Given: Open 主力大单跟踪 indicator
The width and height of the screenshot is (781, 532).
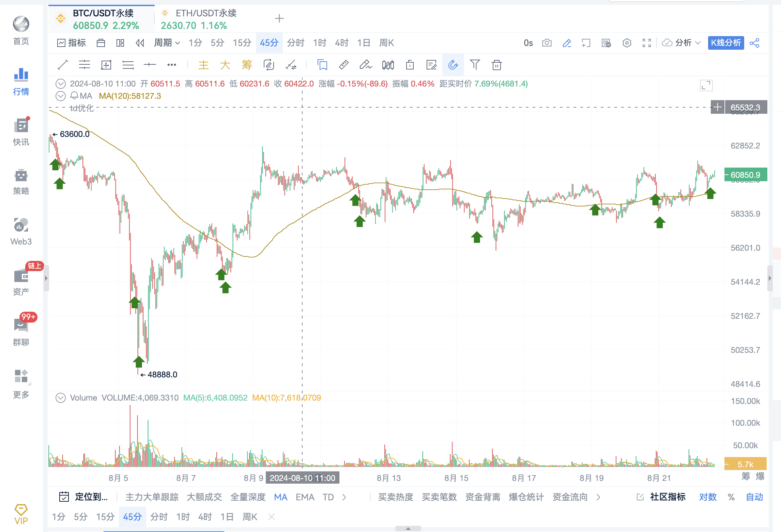Looking at the screenshot, I should tap(152, 497).
